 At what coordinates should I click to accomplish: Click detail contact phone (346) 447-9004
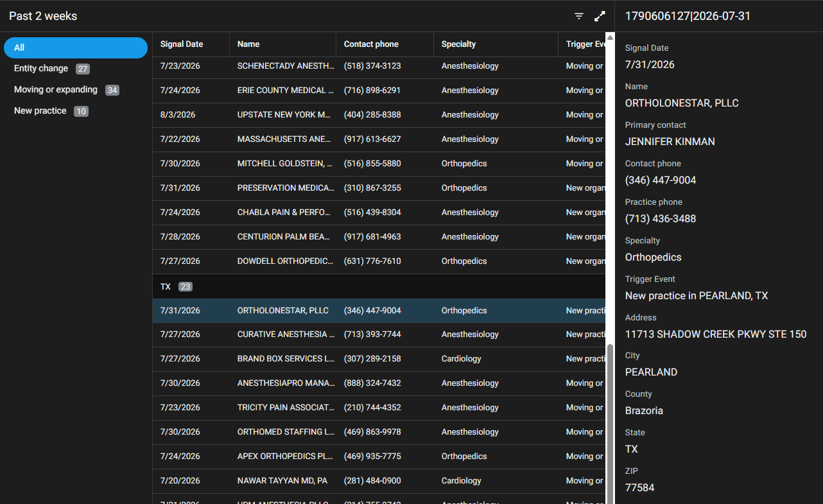[x=661, y=180]
